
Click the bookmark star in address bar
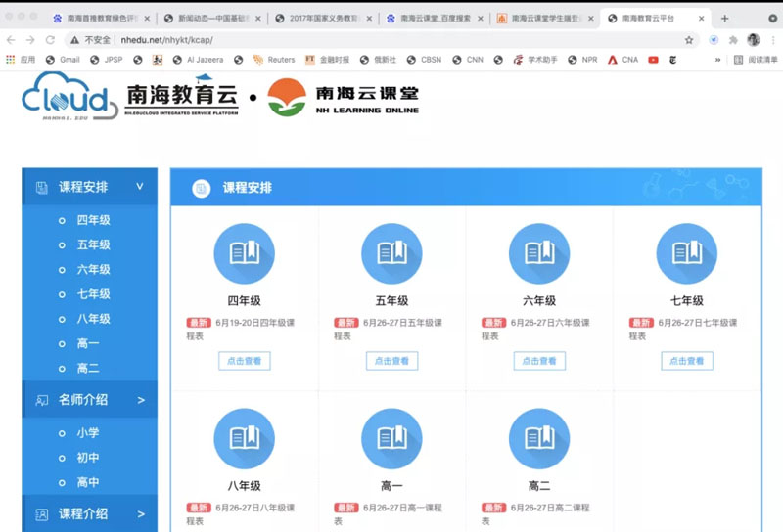[689, 40]
